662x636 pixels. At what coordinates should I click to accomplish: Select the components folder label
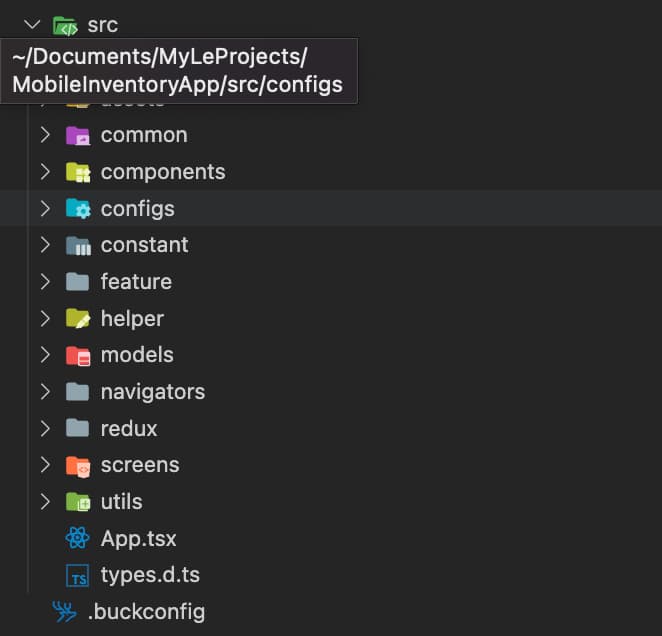(x=162, y=172)
